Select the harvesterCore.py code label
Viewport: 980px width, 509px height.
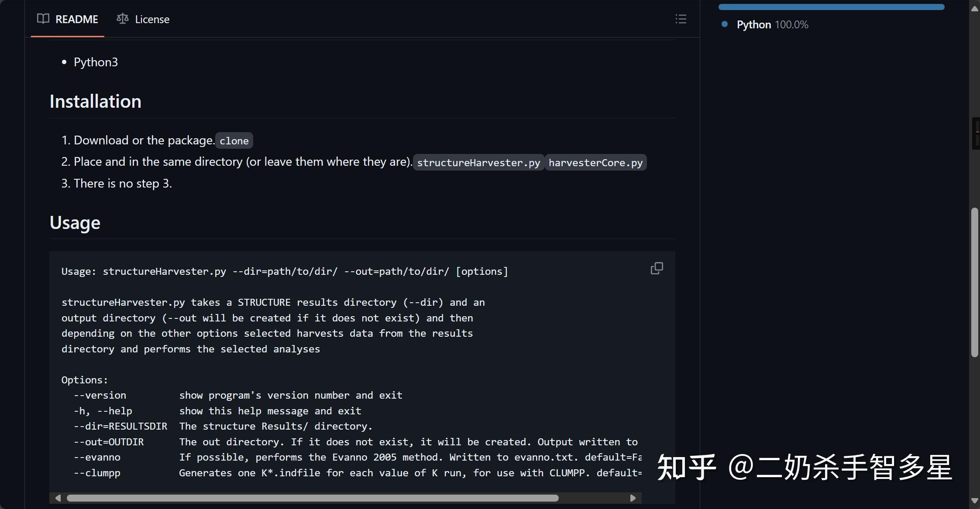595,162
